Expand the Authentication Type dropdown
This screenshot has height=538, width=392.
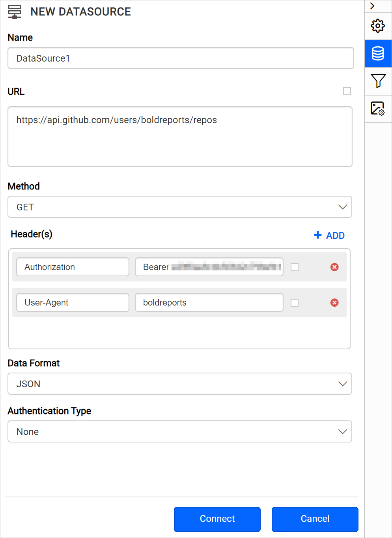(x=180, y=431)
